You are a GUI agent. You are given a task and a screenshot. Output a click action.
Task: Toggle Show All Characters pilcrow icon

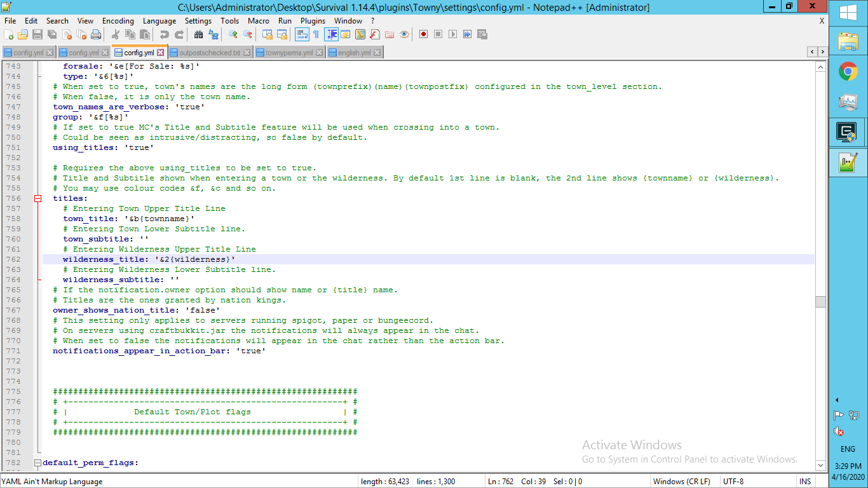click(316, 34)
